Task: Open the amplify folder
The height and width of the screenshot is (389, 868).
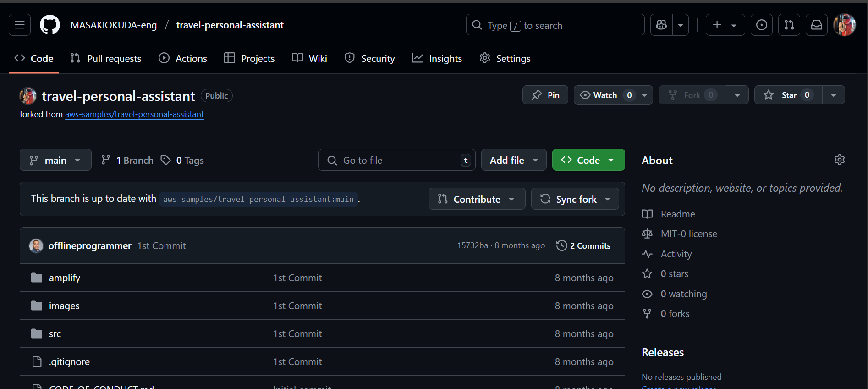Action: pos(65,278)
